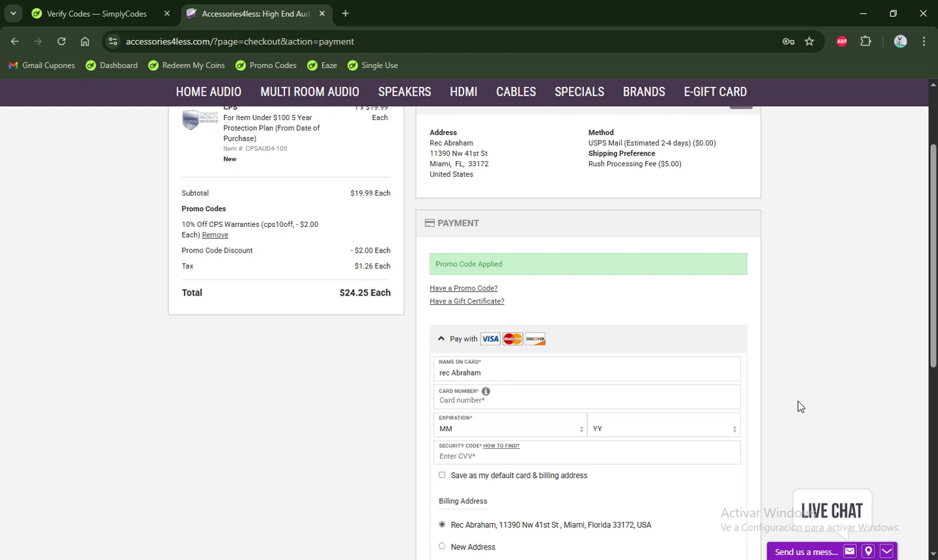Open the browser extensions menu
The image size is (938, 560).
pyautogui.click(x=866, y=41)
